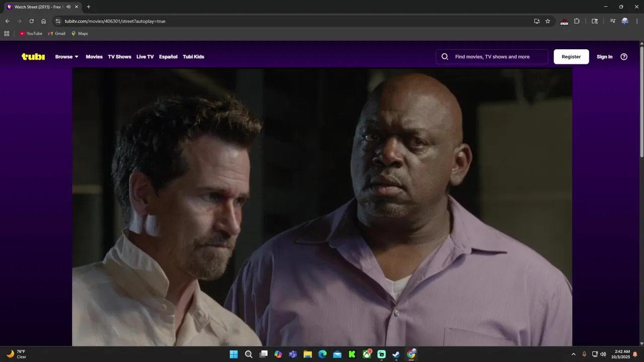Open a new tab with the plus button
The height and width of the screenshot is (362, 644).
pyautogui.click(x=89, y=7)
